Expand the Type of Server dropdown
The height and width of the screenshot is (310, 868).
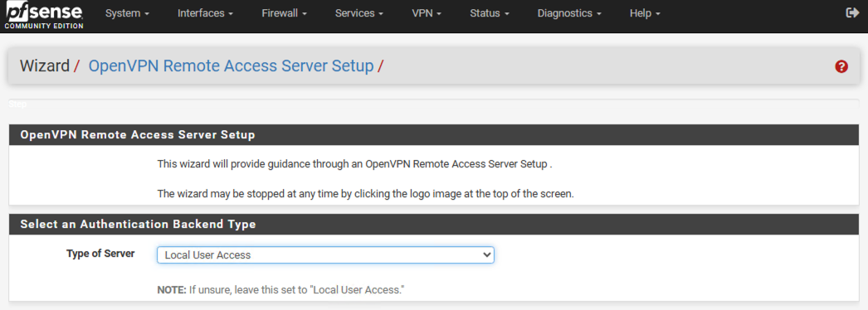click(x=325, y=254)
